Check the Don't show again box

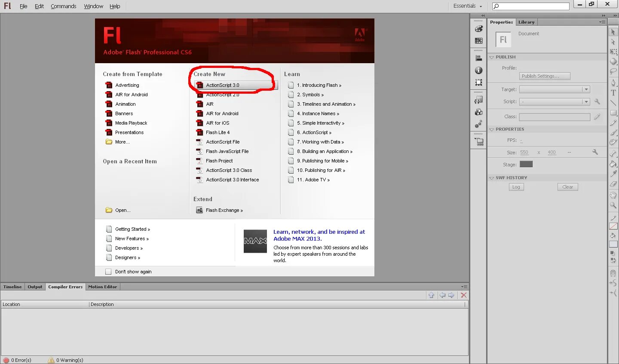(108, 272)
